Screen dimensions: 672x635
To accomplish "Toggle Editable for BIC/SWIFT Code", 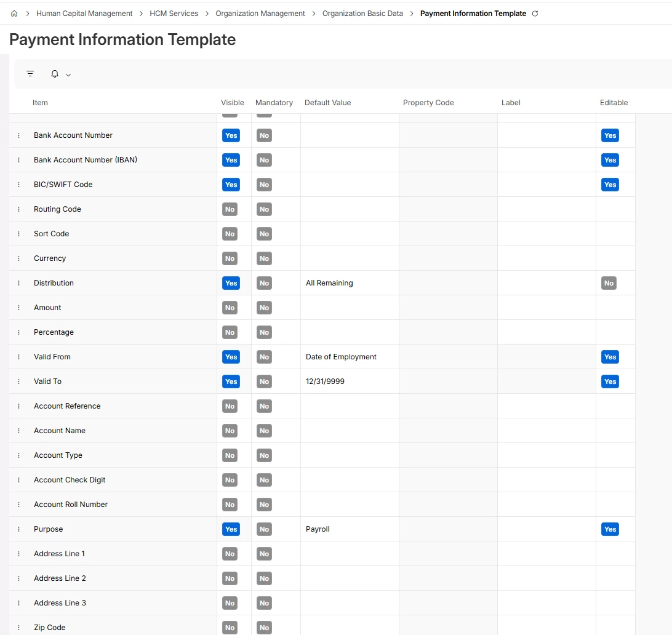I will tap(610, 185).
